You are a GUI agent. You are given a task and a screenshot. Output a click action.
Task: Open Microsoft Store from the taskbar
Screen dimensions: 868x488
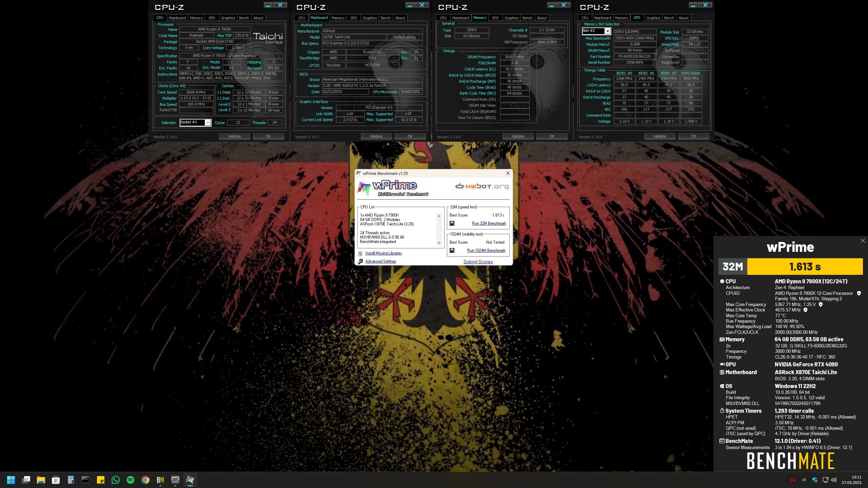coord(56,480)
